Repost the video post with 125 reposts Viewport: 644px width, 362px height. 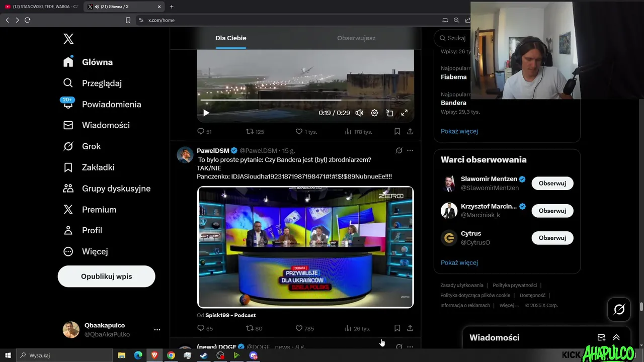pos(255,132)
